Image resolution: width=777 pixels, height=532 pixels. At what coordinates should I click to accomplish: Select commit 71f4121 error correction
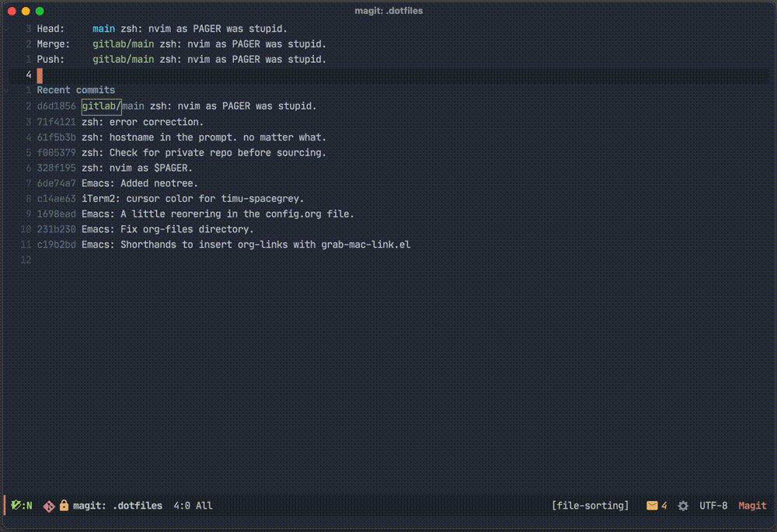[120, 122]
